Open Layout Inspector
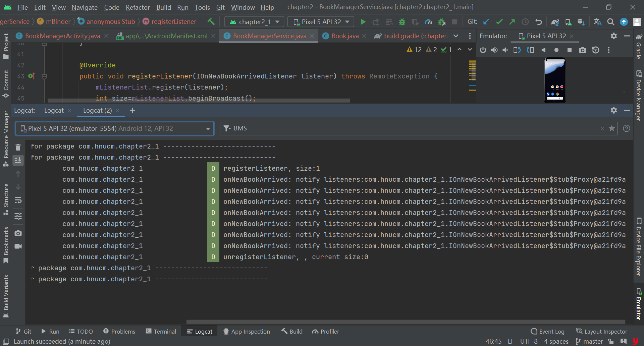644x346 pixels. point(601,332)
